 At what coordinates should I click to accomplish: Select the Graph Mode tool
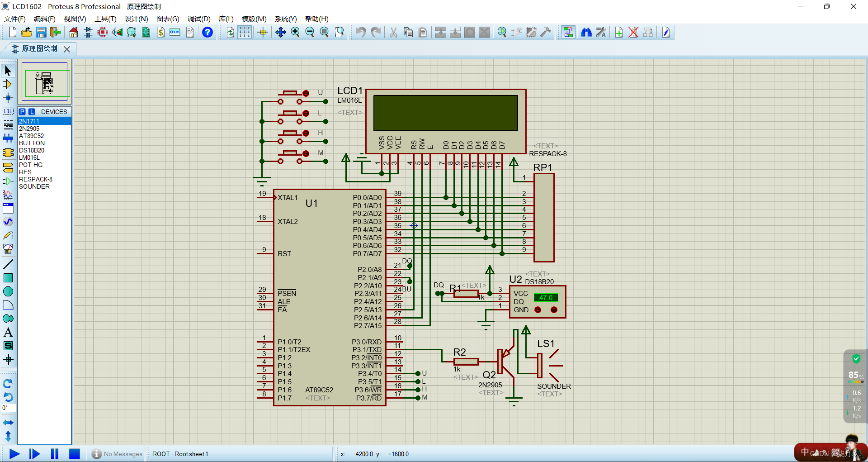pyautogui.click(x=8, y=195)
